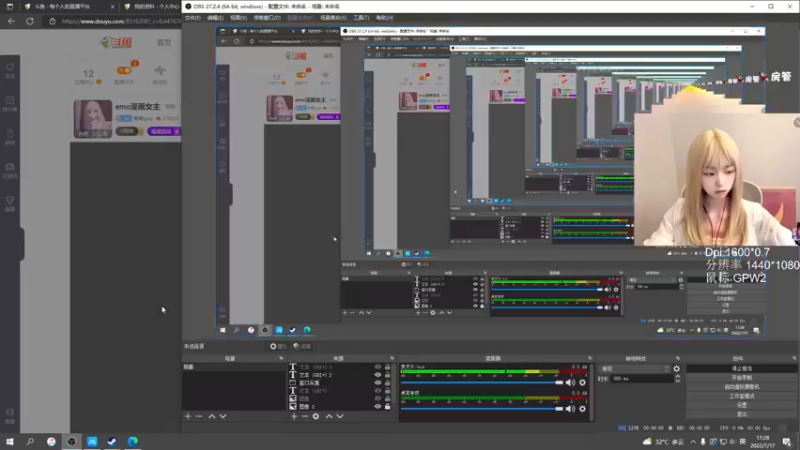The width and height of the screenshot is (800, 450).
Task: Open the 工具(T) menu in OBS
Action: pyautogui.click(x=361, y=18)
